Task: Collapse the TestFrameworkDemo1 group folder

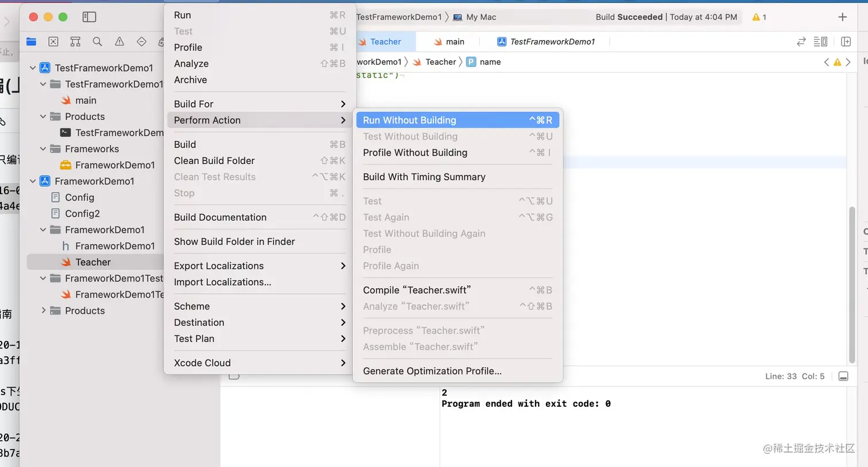Action: point(43,84)
